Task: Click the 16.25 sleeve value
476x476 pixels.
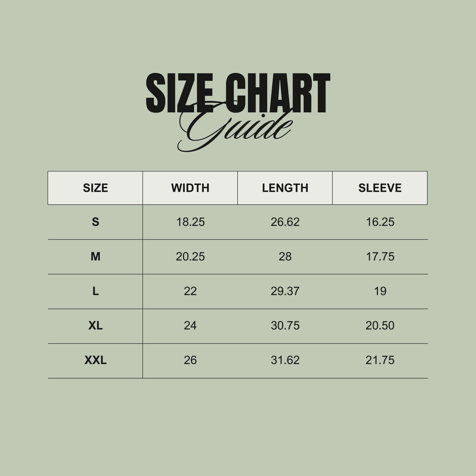Action: (x=380, y=222)
